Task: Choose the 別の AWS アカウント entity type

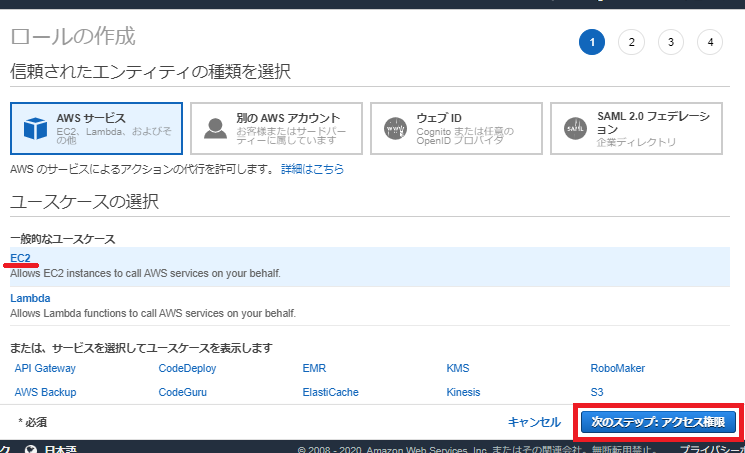Action: [x=277, y=128]
